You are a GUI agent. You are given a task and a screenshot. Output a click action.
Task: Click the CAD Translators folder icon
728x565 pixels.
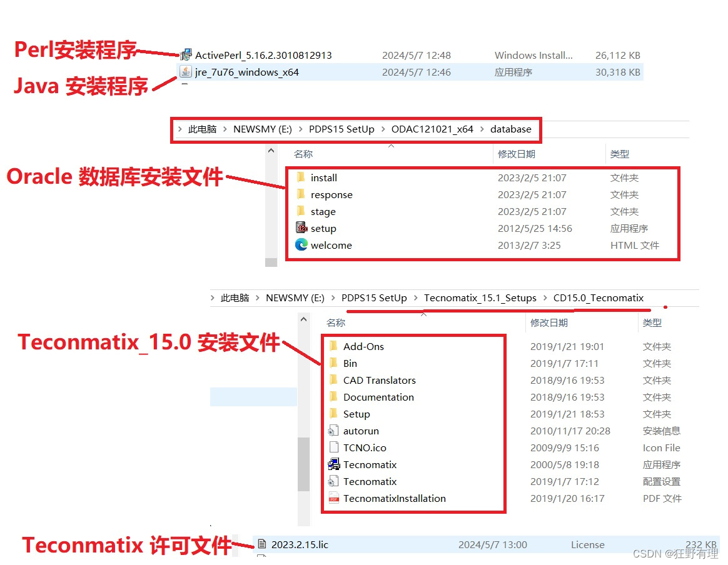(333, 380)
